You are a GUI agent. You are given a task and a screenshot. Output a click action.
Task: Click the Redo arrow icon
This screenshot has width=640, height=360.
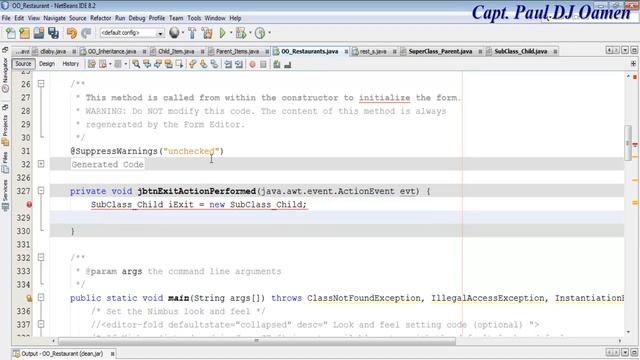86,33
